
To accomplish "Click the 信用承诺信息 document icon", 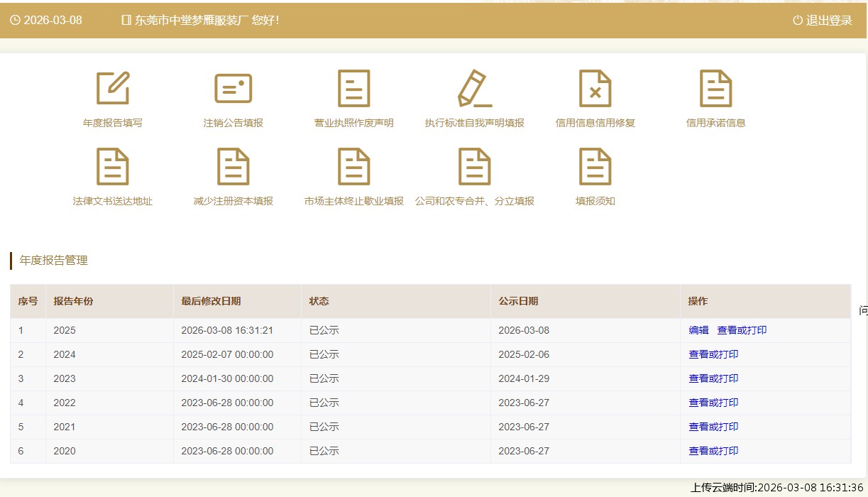I will [715, 89].
